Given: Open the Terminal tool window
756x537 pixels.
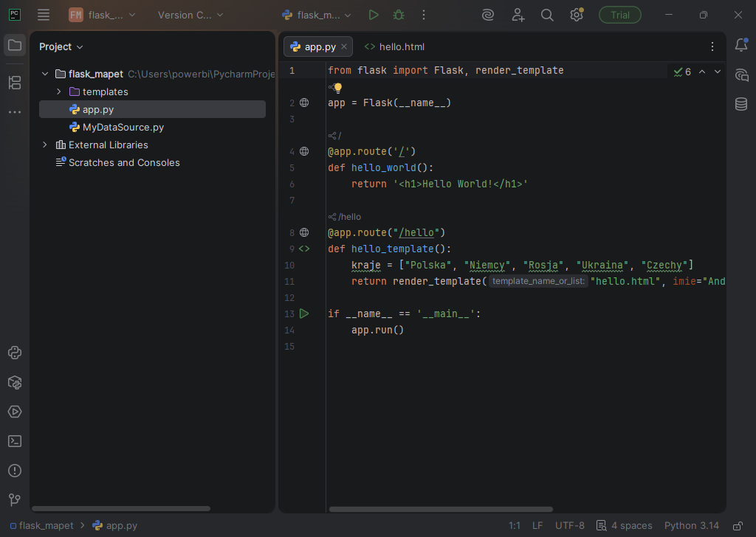Looking at the screenshot, I should click(15, 441).
